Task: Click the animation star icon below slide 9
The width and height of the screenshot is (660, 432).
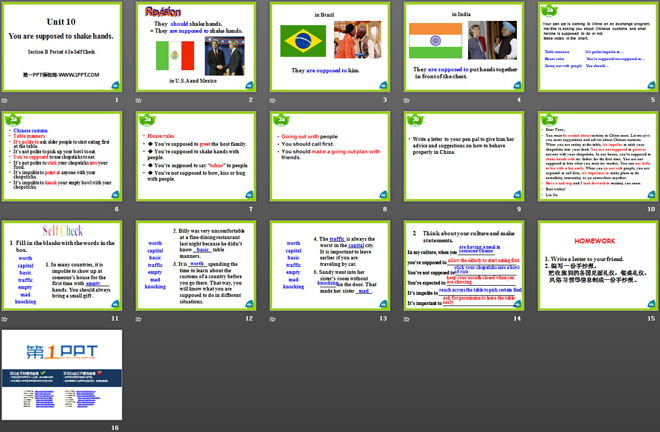Action: click(409, 209)
